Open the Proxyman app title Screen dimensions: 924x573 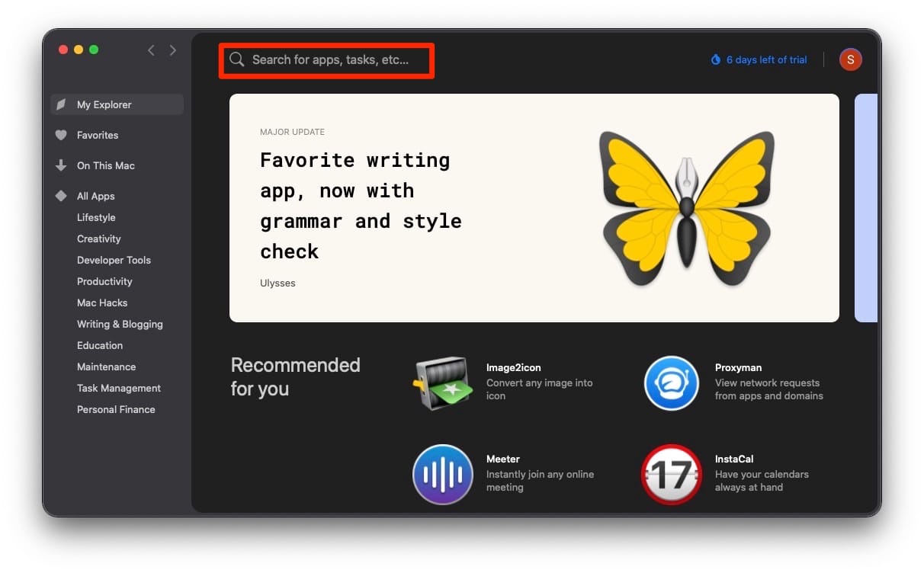point(738,367)
